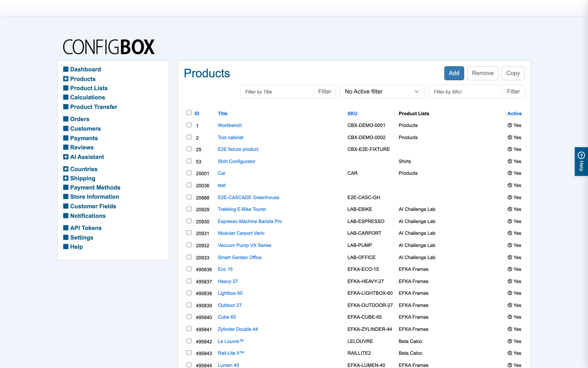The image size is (588, 368).
Task: Open the Modular Carport Vario product link
Action: [x=241, y=233]
